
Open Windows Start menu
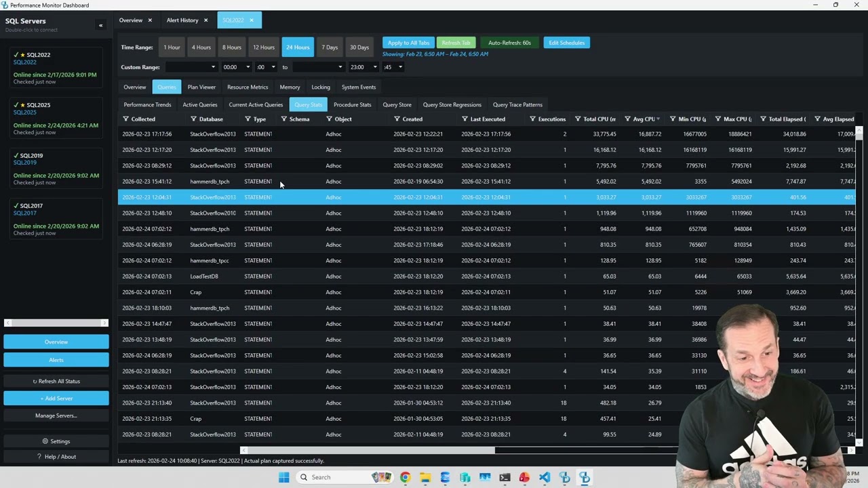click(284, 477)
